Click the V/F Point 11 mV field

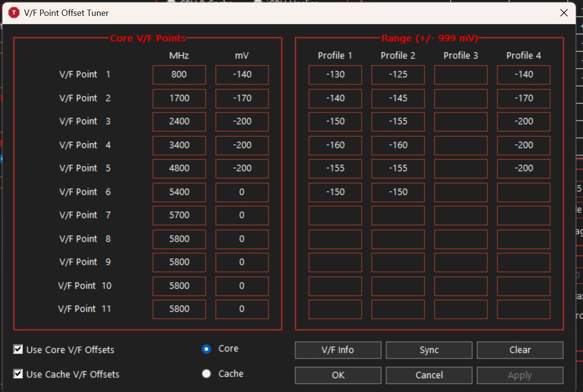tap(242, 309)
